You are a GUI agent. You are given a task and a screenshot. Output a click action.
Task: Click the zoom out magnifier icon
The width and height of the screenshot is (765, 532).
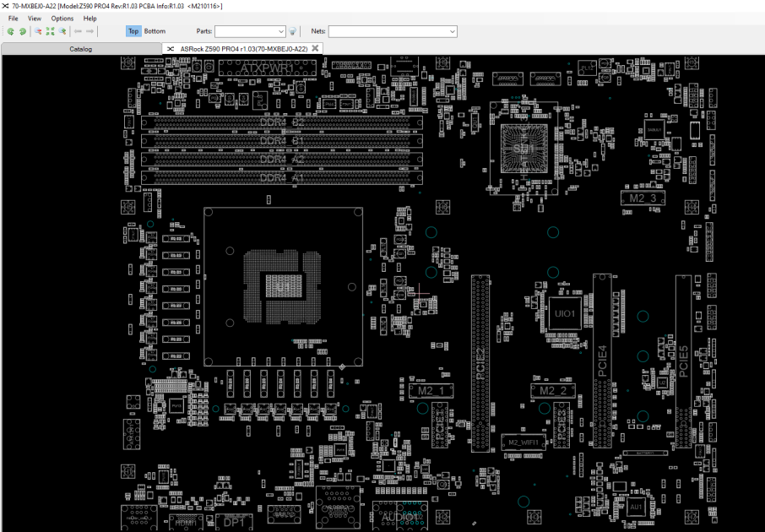pos(38,31)
